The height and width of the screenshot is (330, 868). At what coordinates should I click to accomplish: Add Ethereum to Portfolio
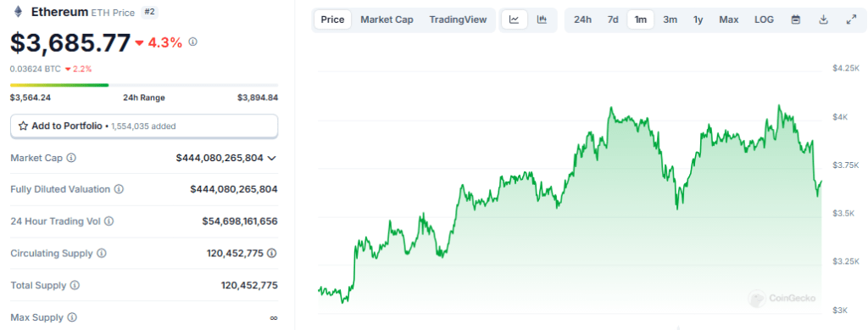[144, 126]
